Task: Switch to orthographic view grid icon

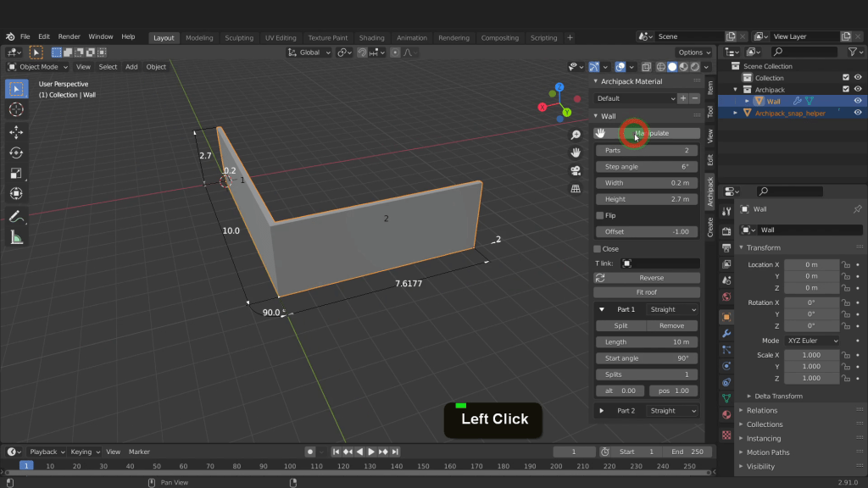Action: point(576,188)
